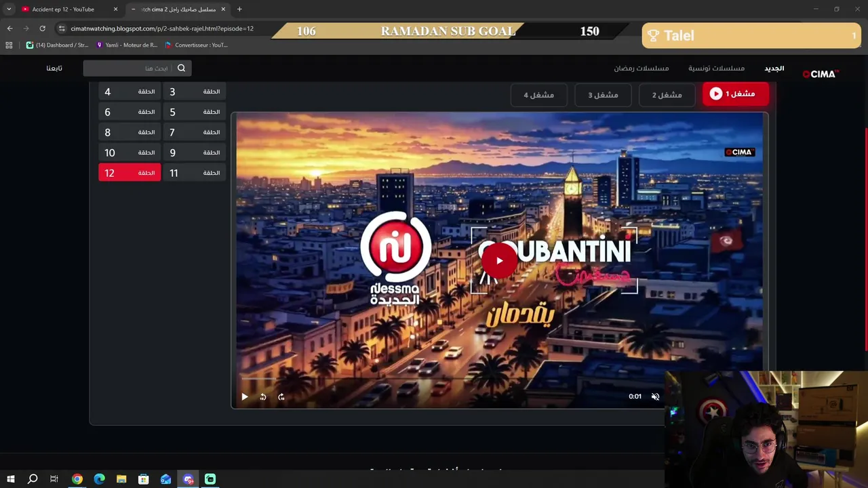The image size is (868, 488).
Task: Open Discord from taskbar
Action: (x=189, y=479)
